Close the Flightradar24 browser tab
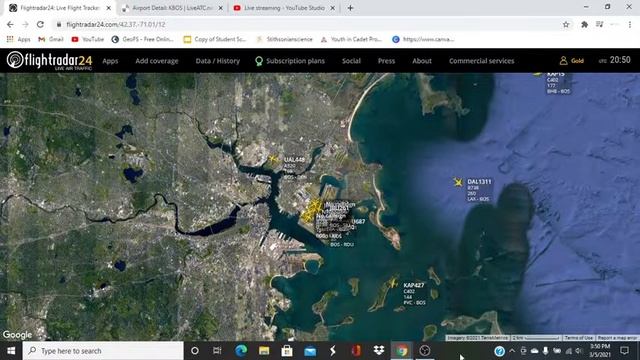The width and height of the screenshot is (640, 360). click(x=109, y=8)
